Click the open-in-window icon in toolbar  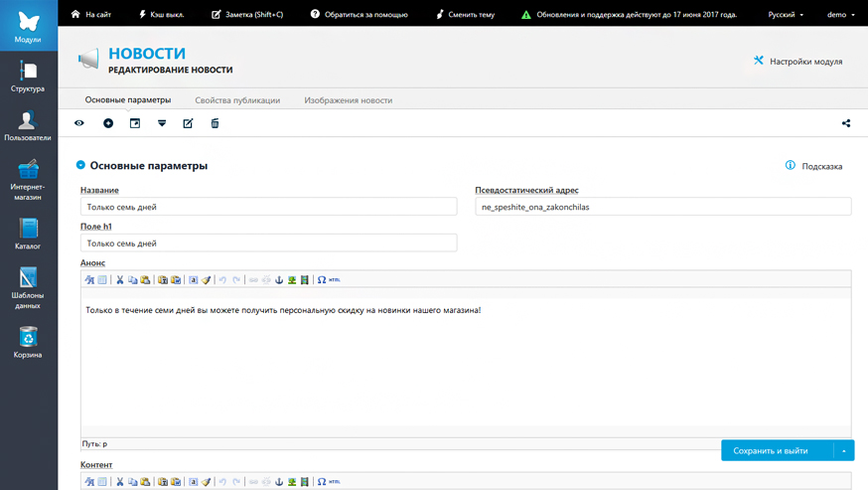(134, 123)
